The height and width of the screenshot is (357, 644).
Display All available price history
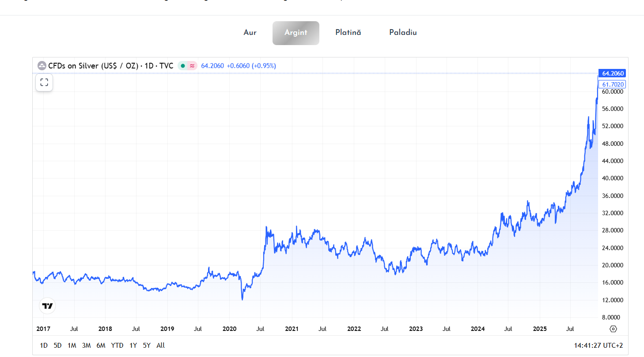[x=161, y=346]
